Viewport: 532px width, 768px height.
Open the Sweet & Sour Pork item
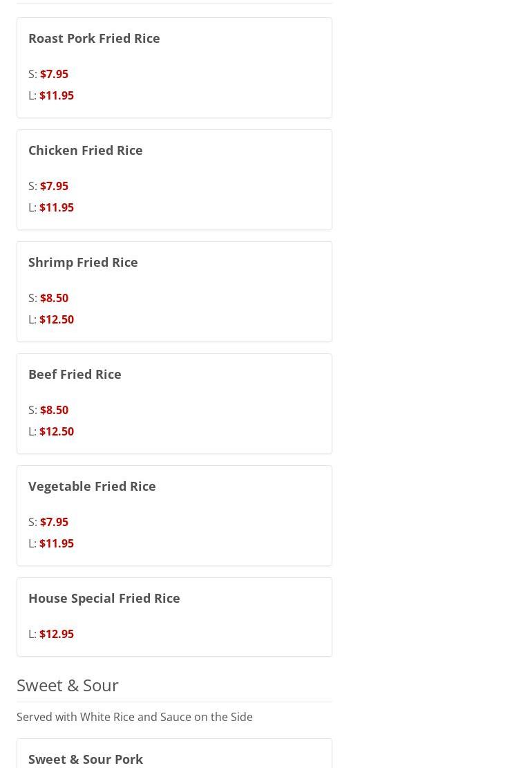[86, 759]
